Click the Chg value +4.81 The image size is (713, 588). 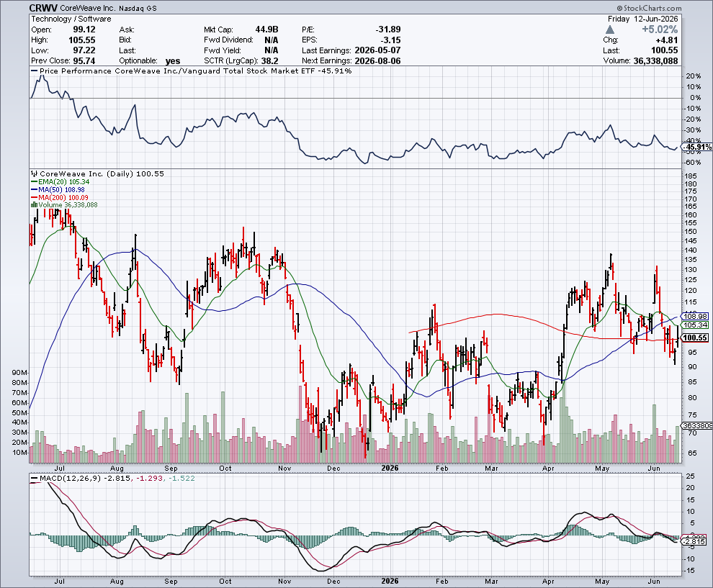[x=667, y=40]
